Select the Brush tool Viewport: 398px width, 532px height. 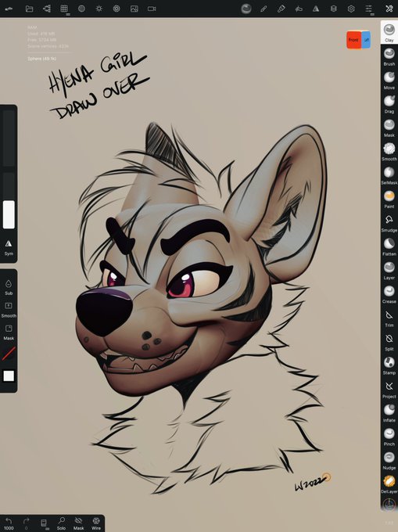pos(389,56)
